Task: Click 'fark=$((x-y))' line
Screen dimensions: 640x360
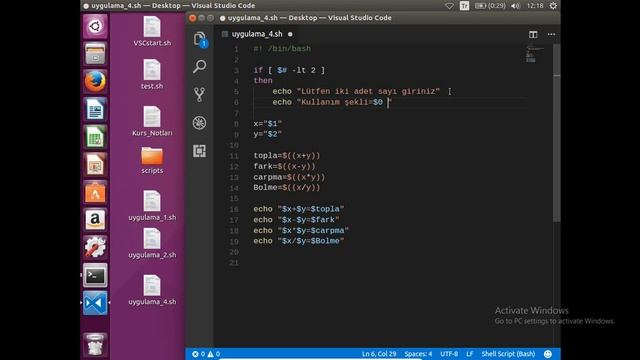Action: (x=284, y=166)
